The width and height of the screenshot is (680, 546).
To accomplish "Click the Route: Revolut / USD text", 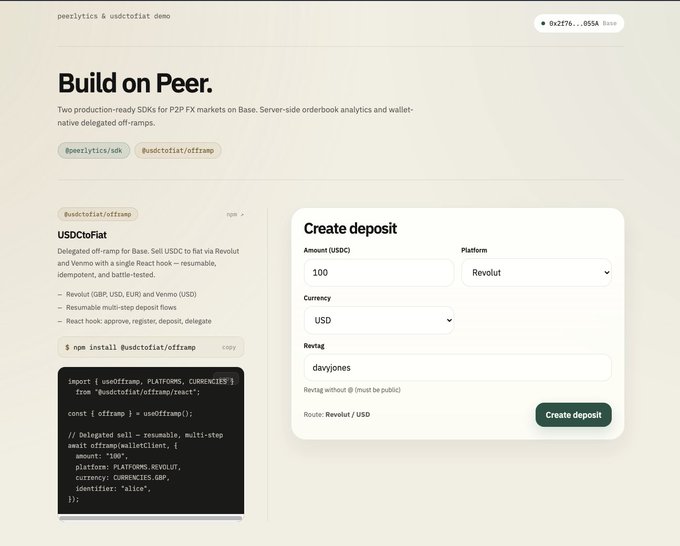I will pos(337,414).
